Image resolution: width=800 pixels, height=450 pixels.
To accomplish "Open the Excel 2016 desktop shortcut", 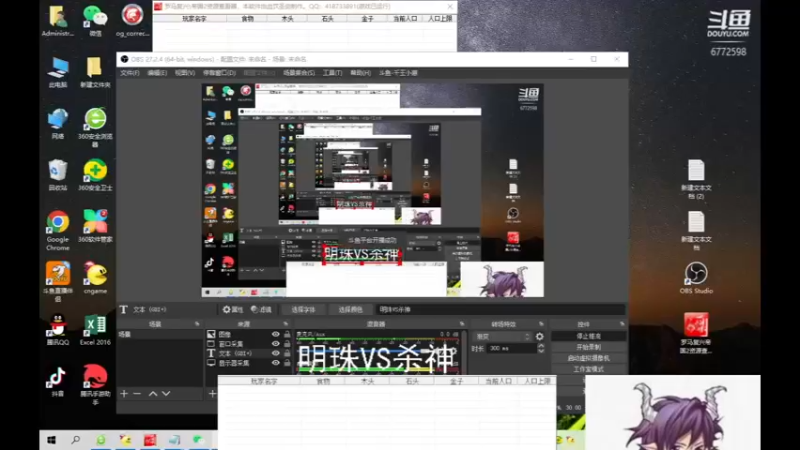I will click(95, 329).
